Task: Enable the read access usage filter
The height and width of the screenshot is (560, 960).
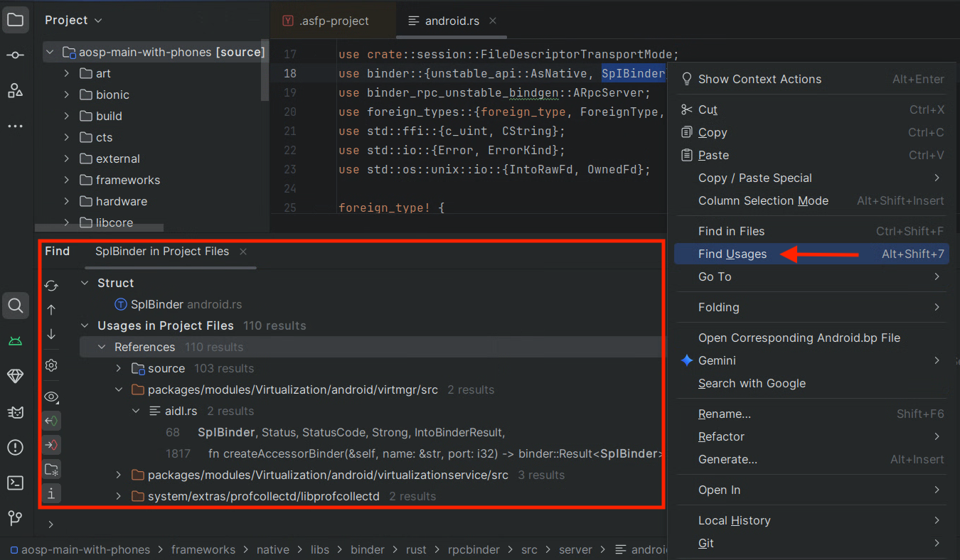Action: click(50, 420)
